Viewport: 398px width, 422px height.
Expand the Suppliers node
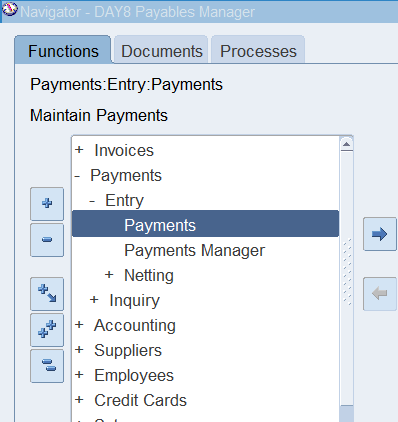click(x=79, y=350)
